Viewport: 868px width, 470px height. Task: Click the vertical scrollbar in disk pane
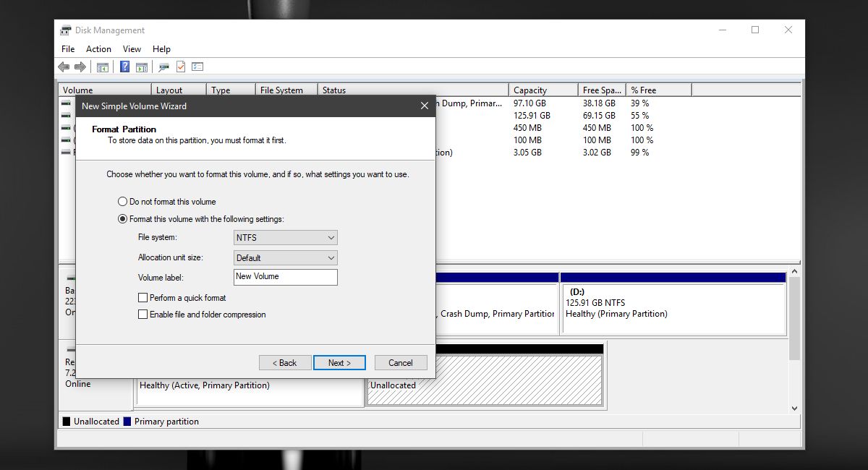click(x=794, y=318)
